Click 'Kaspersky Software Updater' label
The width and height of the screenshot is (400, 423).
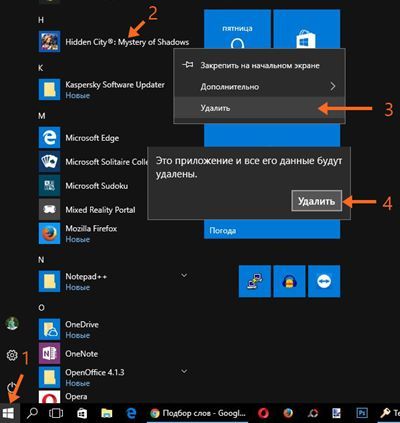115,85
